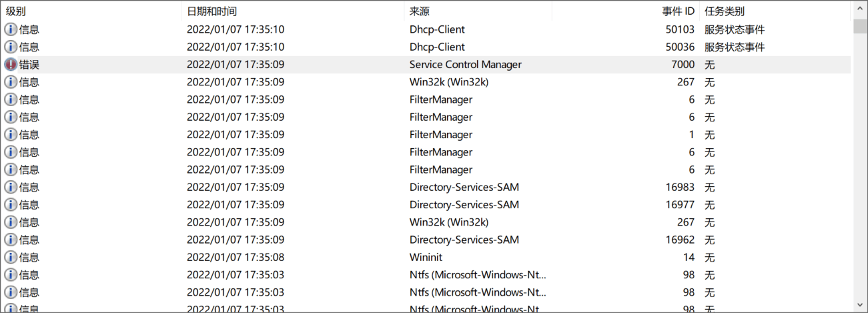868x313 pixels.
Task: Click the info icon in the Wininit row
Action: click(x=11, y=257)
